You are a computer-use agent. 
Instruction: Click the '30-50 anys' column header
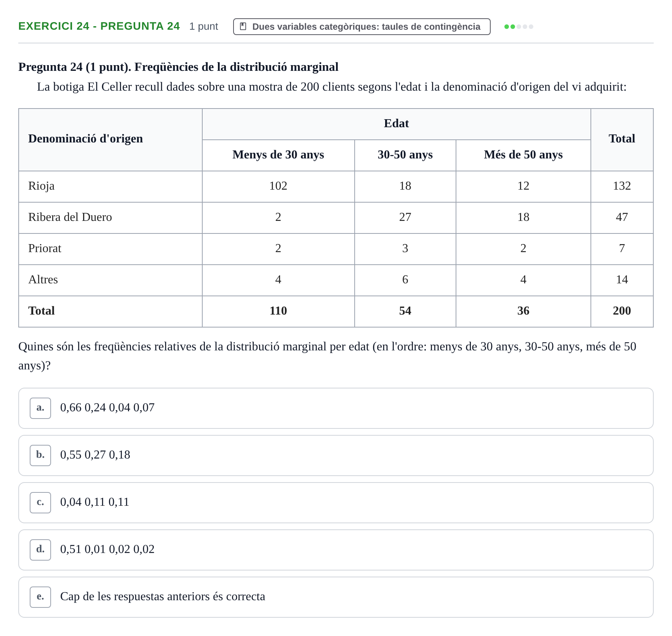pos(405,155)
